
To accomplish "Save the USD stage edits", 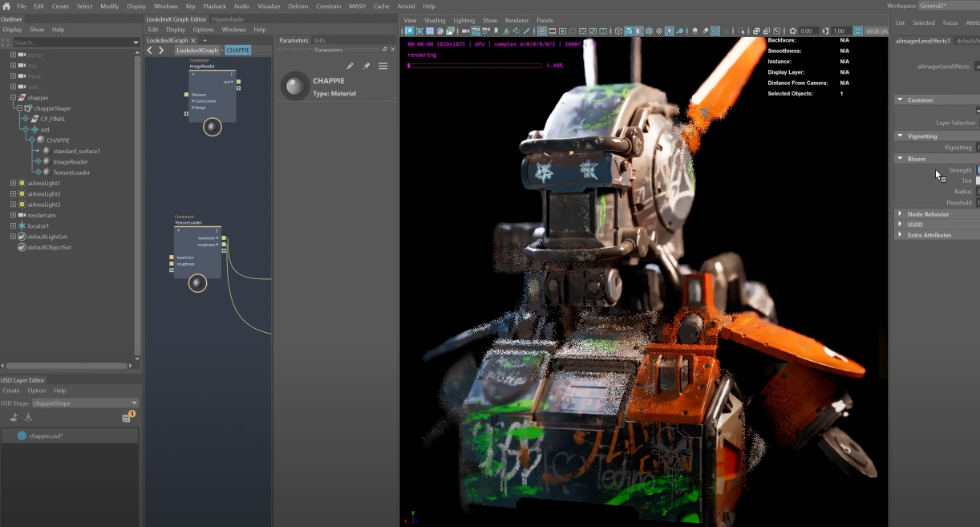I will click(x=127, y=418).
